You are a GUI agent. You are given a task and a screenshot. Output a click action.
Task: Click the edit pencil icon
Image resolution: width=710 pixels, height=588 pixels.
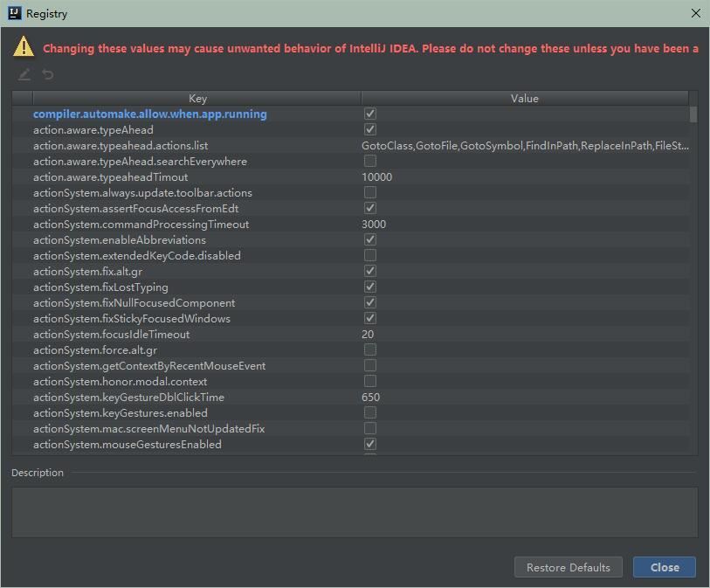[x=23, y=74]
